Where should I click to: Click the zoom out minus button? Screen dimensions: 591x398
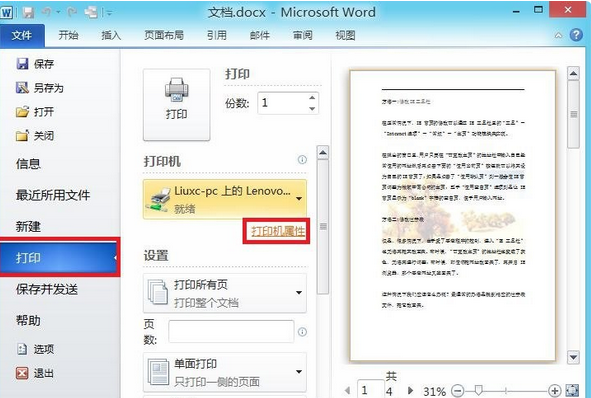(x=458, y=391)
